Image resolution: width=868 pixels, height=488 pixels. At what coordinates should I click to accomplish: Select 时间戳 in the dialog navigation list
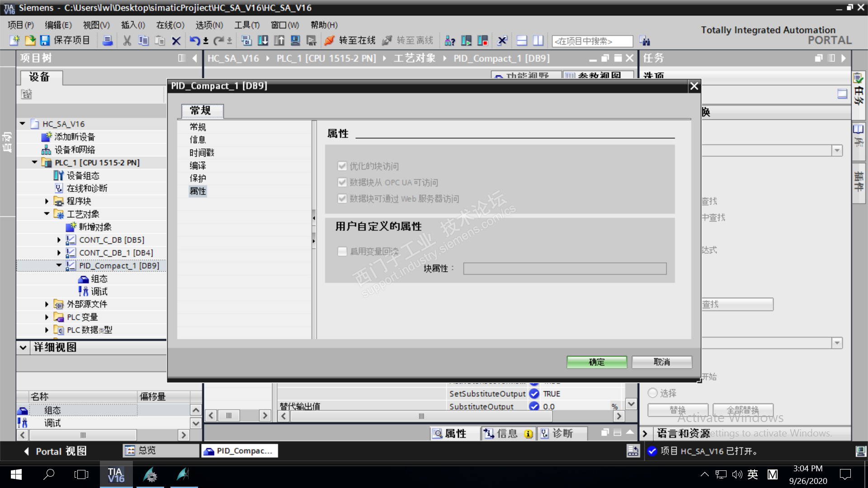click(x=202, y=153)
